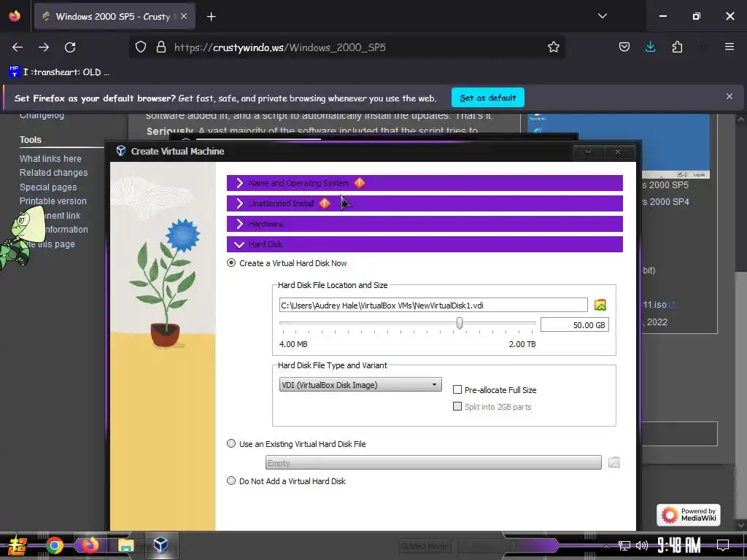Open the Firefox hamburger menu
Viewport: 747px width, 560px height.
click(x=729, y=47)
